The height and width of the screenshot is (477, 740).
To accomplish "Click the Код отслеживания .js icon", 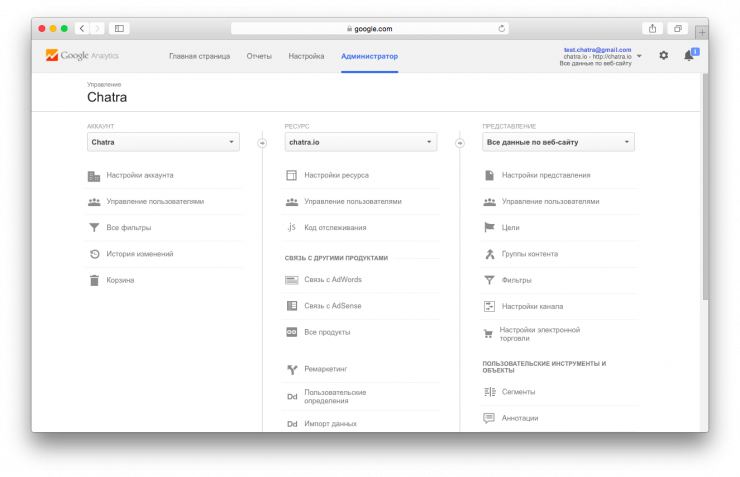I will 291,228.
